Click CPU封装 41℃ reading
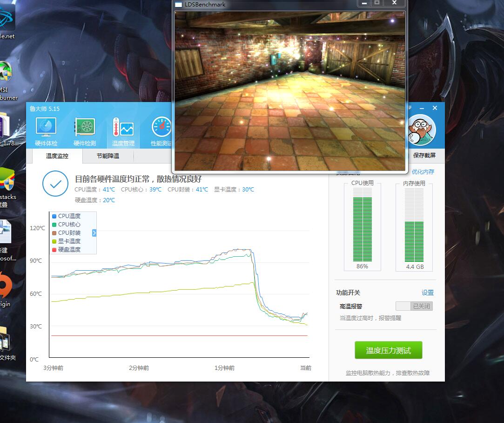The width and height of the screenshot is (504, 423). (x=188, y=190)
